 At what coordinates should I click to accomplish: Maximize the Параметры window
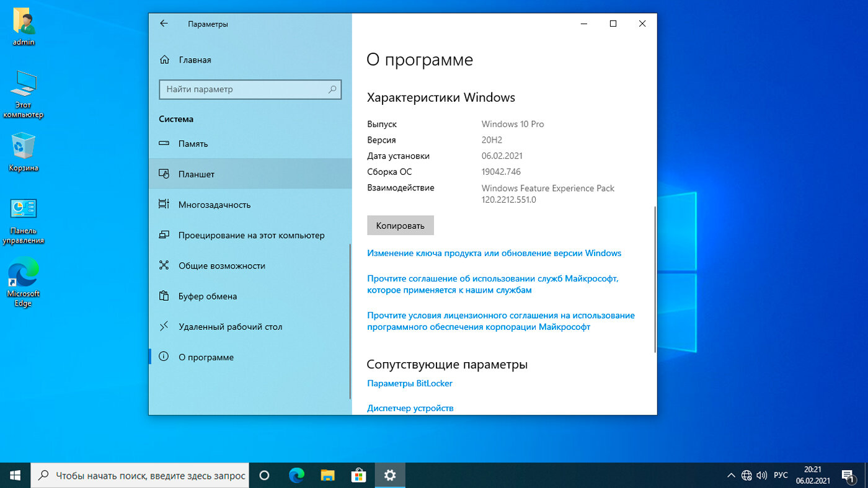(x=613, y=24)
